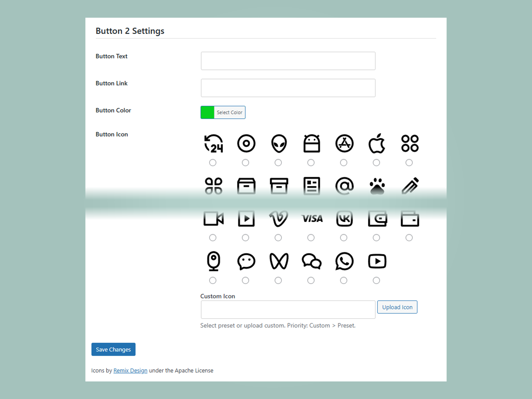The height and width of the screenshot is (399, 532).
Task: Select radio button under App Store icon
Action: point(343,163)
